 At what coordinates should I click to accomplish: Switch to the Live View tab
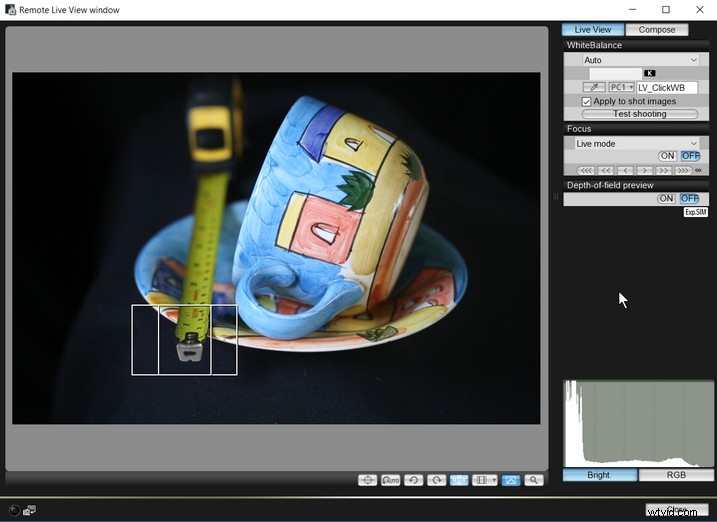(x=593, y=30)
